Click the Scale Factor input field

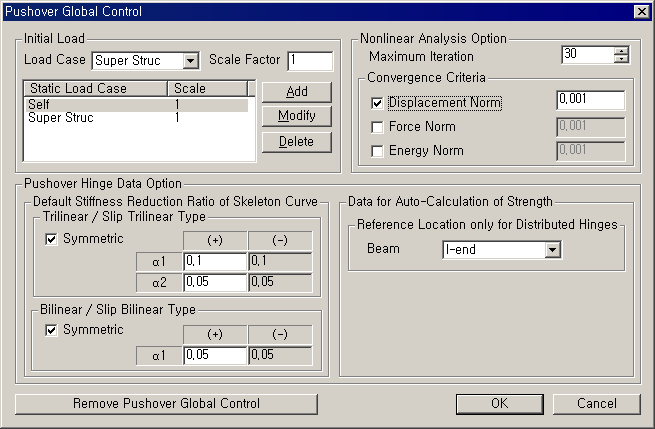[x=309, y=62]
